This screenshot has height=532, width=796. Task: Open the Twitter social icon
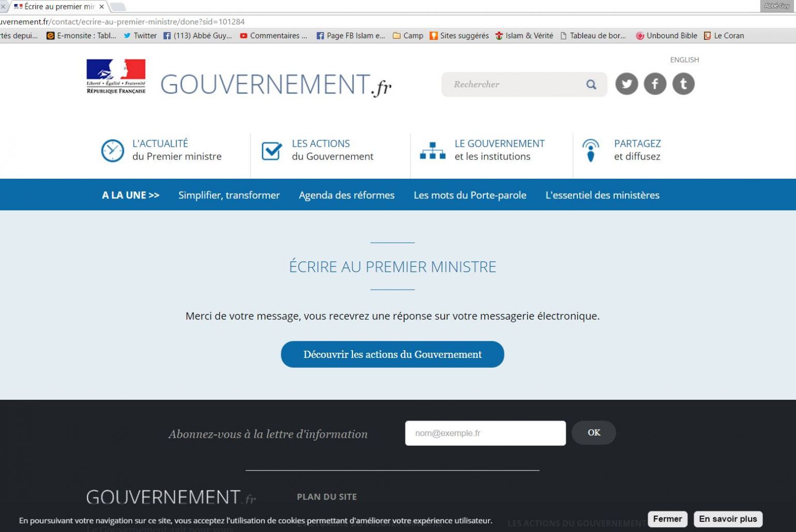click(x=626, y=84)
